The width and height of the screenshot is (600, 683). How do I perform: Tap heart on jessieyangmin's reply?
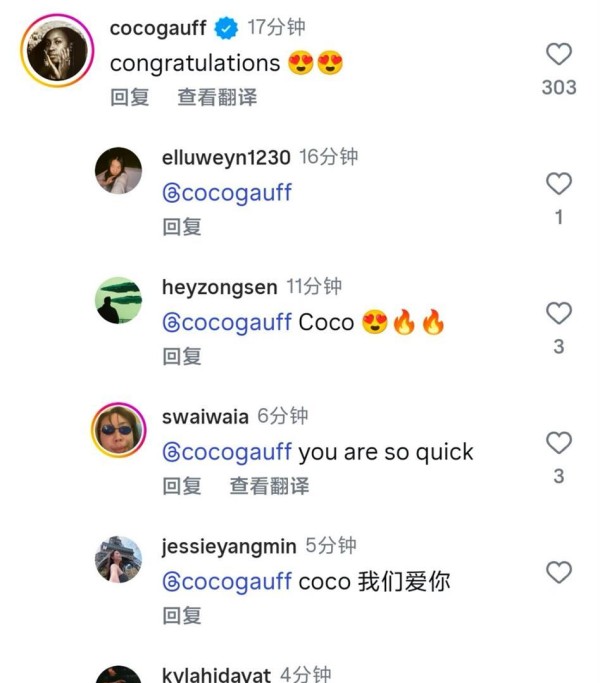pyautogui.click(x=559, y=572)
